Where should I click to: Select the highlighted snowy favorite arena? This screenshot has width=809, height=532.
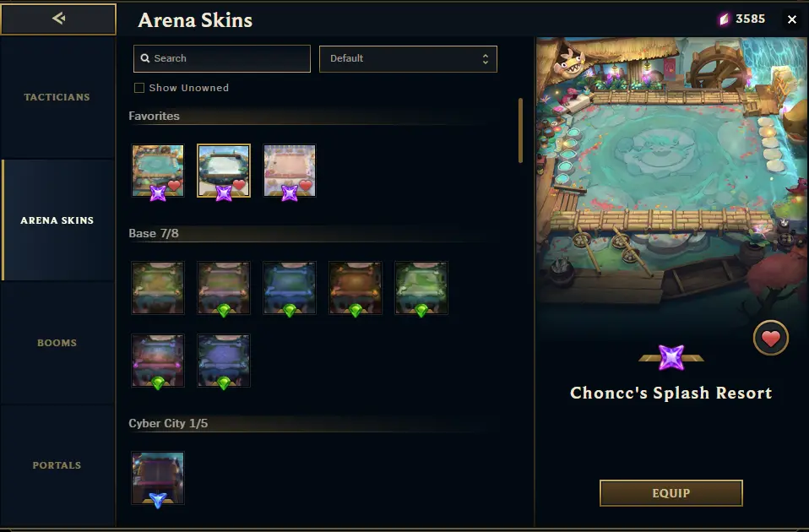(x=224, y=171)
